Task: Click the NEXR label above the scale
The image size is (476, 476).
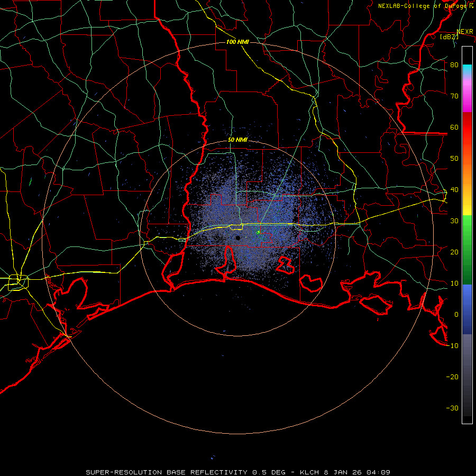Action: click(465, 32)
